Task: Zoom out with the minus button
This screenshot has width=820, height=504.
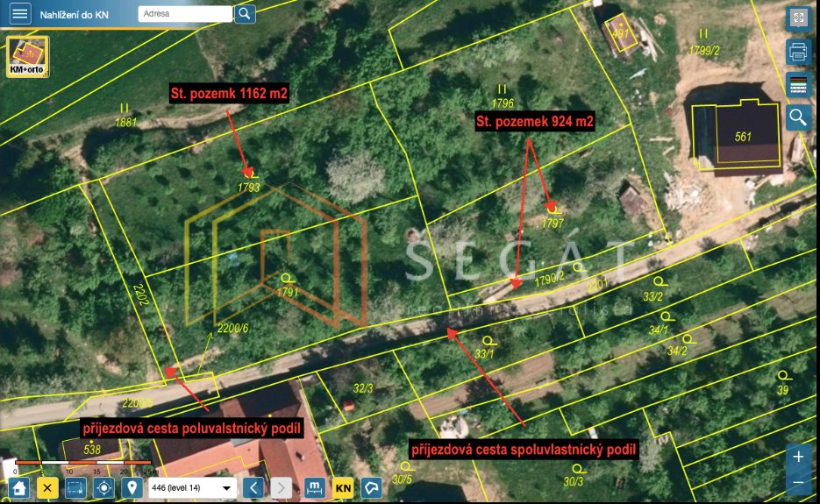Action: [798, 482]
